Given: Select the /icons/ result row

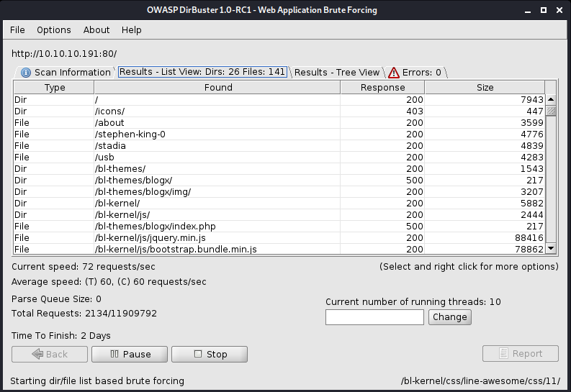Looking at the screenshot, I should pyautogui.click(x=279, y=111).
